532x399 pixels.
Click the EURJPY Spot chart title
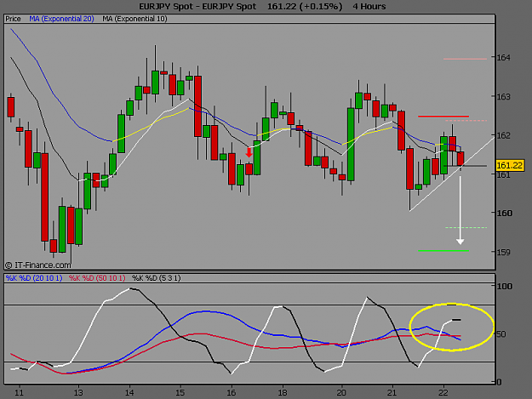pyautogui.click(x=197, y=7)
